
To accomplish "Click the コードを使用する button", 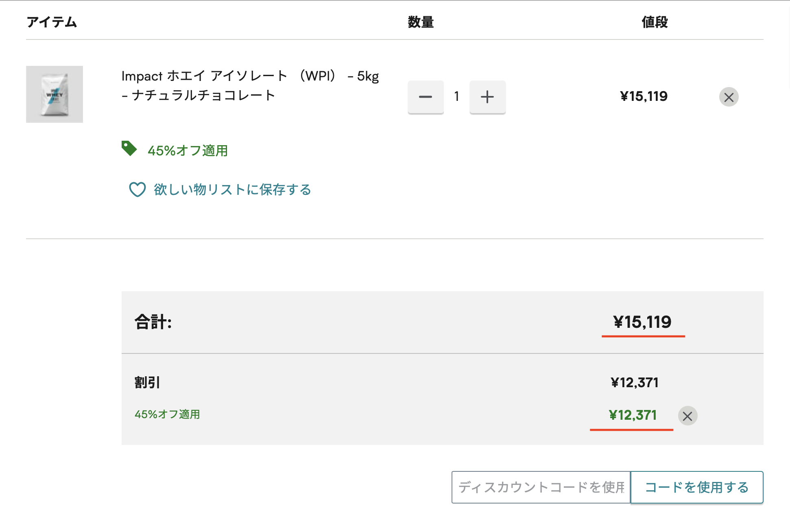I will click(x=697, y=487).
